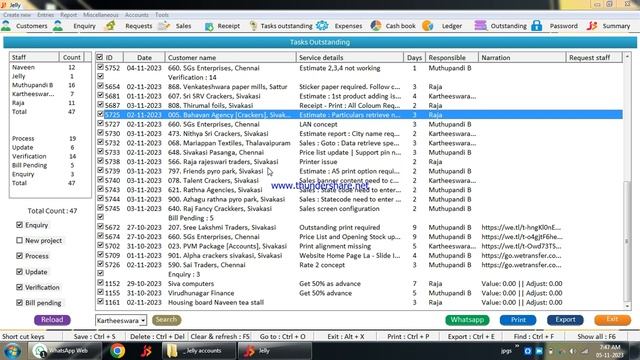Click the Windows Start button
Screen dimensions: 640x360
[12, 351]
